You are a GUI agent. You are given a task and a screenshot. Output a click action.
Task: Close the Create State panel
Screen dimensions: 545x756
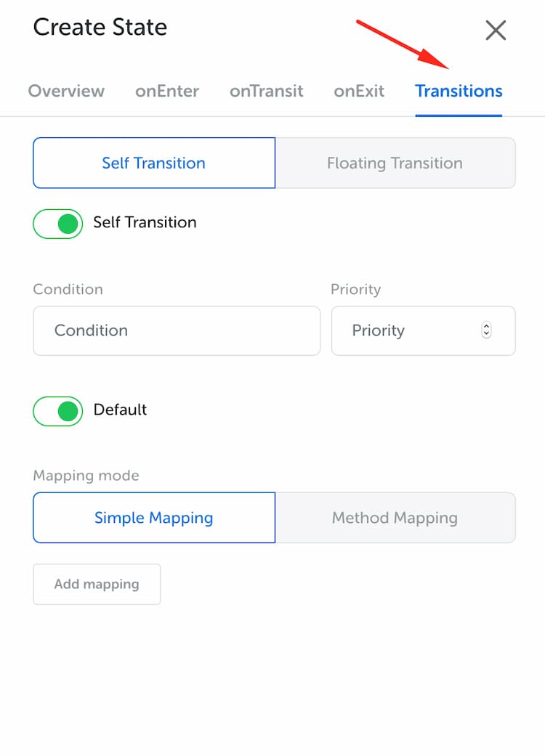click(x=496, y=30)
